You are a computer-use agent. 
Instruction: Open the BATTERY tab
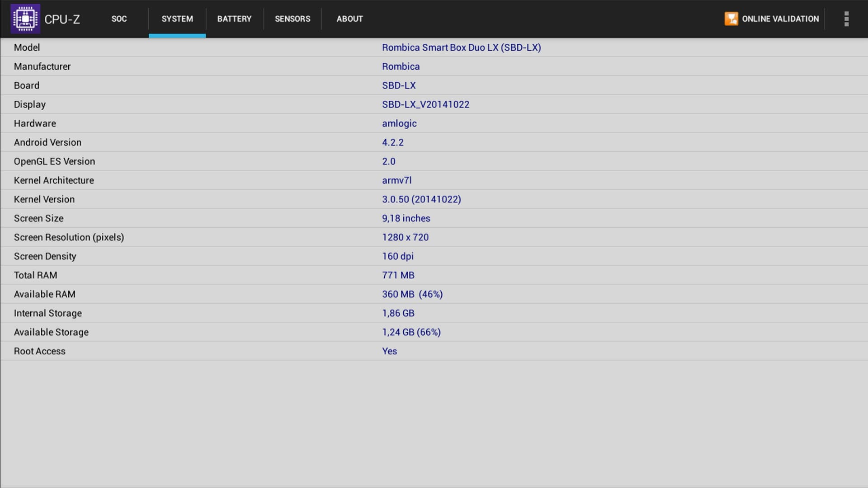[x=234, y=19]
